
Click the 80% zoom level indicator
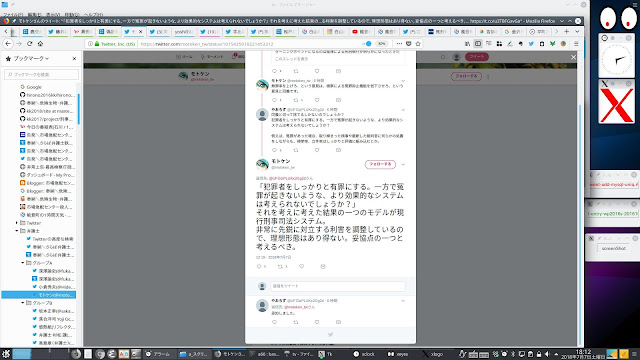tap(382, 44)
